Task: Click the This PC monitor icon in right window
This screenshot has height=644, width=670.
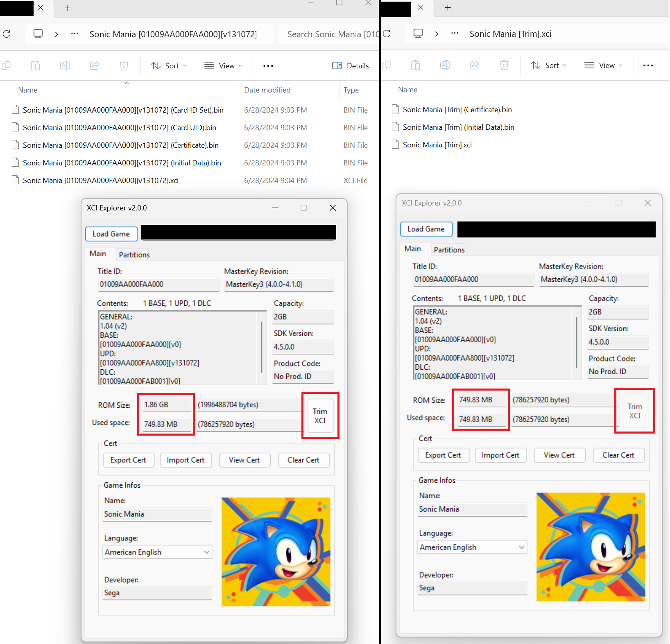Action: (x=418, y=33)
